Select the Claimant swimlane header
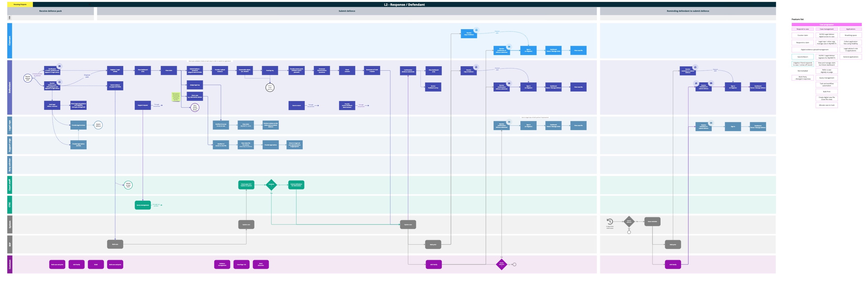Screen dimensions: 868x281 click(9, 40)
